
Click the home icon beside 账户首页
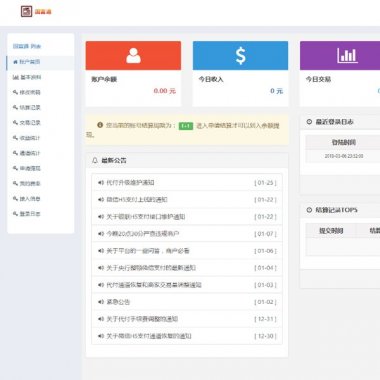click(15, 62)
